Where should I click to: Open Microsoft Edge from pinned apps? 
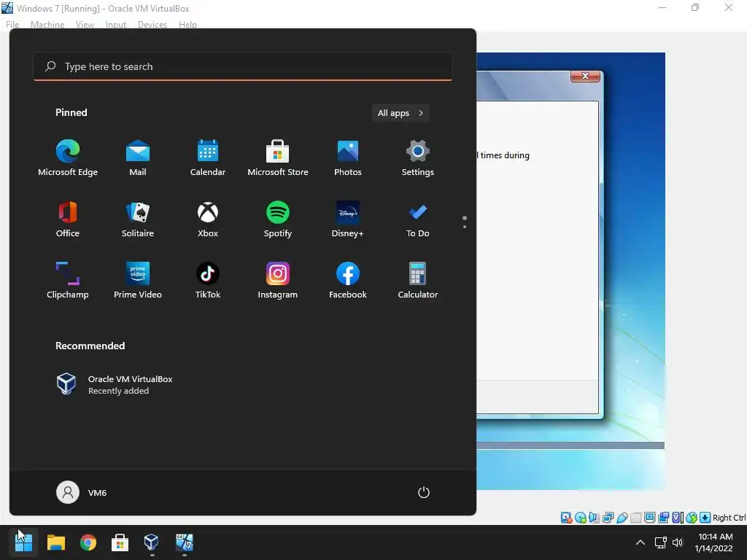(68, 158)
